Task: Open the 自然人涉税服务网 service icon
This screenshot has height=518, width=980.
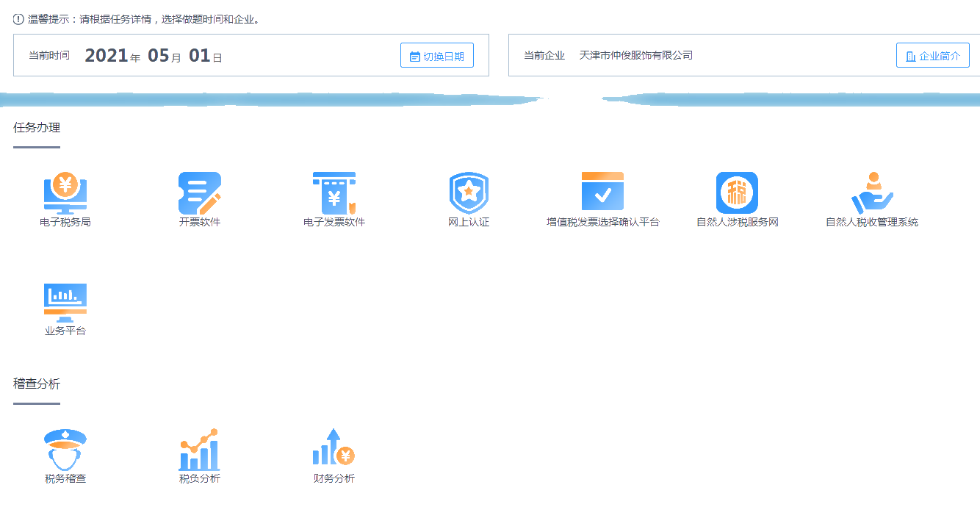Action: (737, 198)
